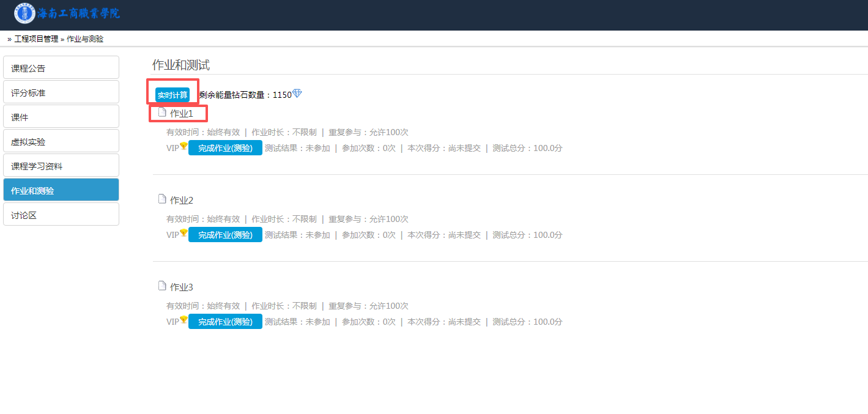Open the 课程公告 sidebar item
The height and width of the screenshot is (414, 868).
point(61,67)
